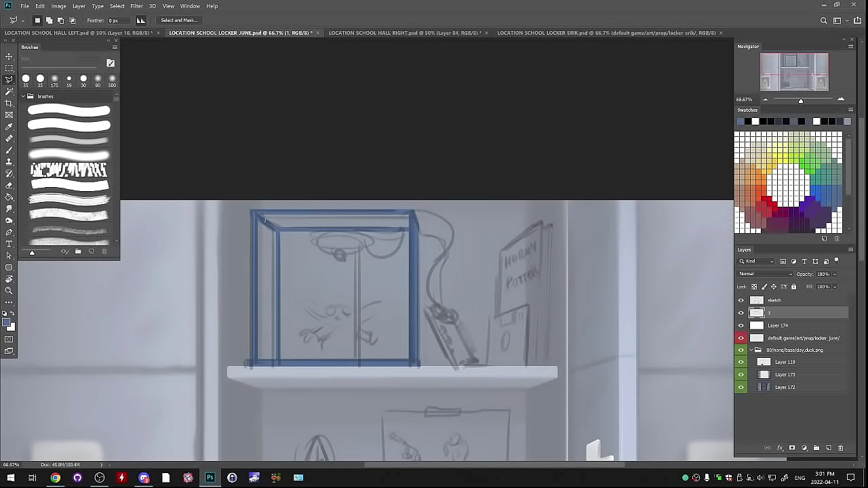Hide Layer 119 using eye icon

point(741,362)
